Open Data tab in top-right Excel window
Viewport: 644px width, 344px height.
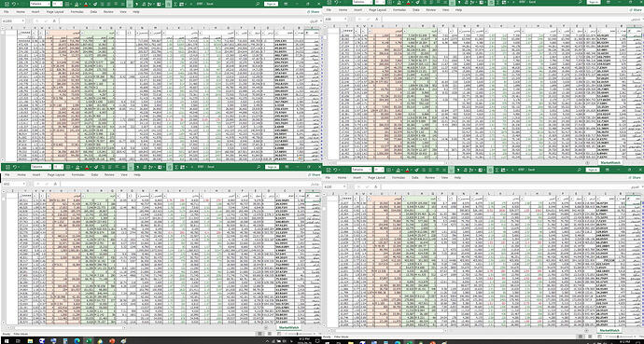[x=416, y=10]
